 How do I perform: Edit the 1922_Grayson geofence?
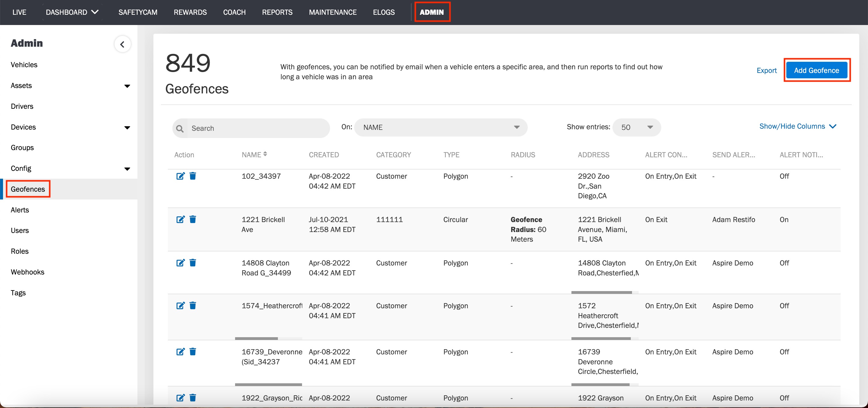[180, 397]
